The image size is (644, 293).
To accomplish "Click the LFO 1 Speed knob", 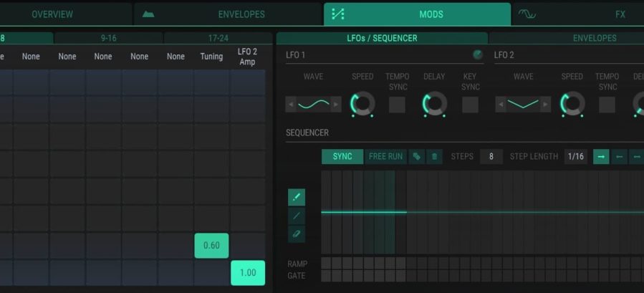I will click(x=362, y=104).
